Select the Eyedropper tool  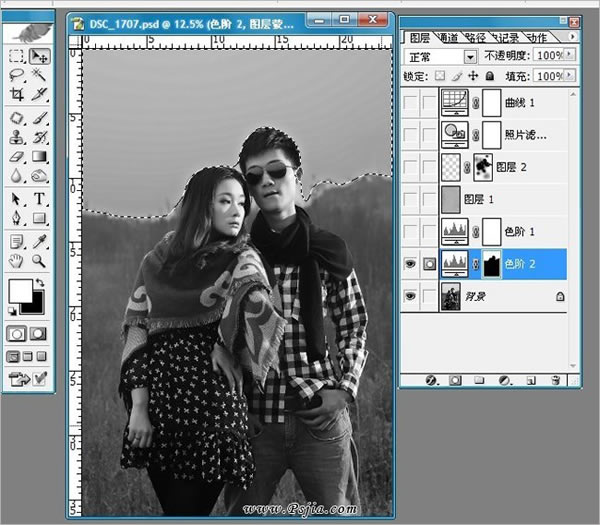pos(39,242)
